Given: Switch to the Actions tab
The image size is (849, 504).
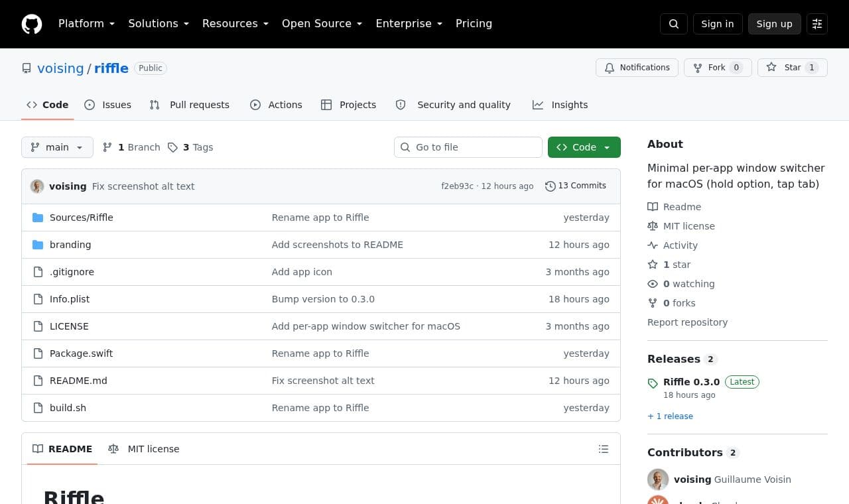Looking at the screenshot, I should tap(276, 105).
